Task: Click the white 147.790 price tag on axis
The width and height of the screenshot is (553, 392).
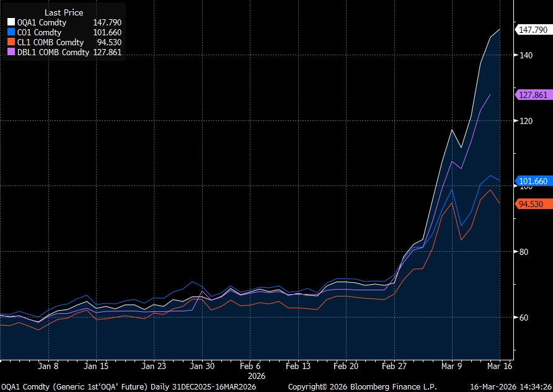Action: 533,30
